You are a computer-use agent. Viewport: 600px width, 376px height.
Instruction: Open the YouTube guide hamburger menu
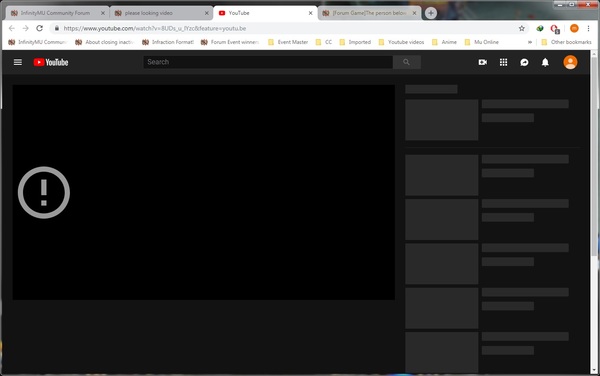pos(18,62)
